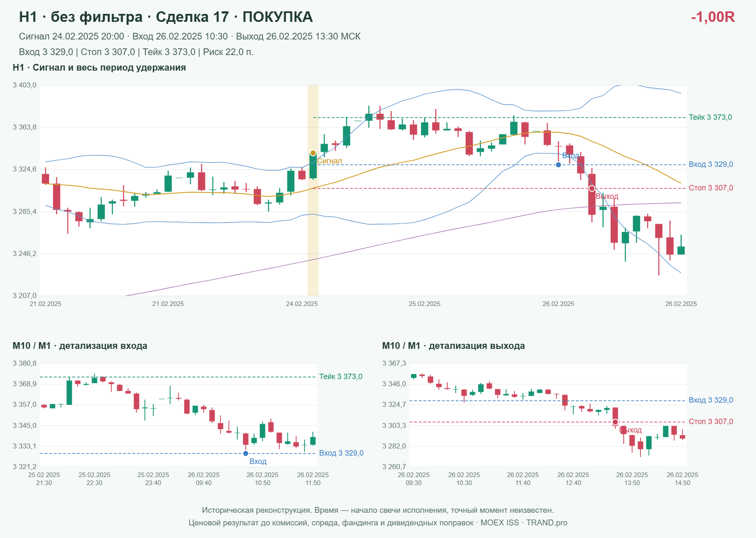756x538 pixels.
Task: Click Вход 3 329,0 label in entry detail chart
Action: (x=341, y=453)
